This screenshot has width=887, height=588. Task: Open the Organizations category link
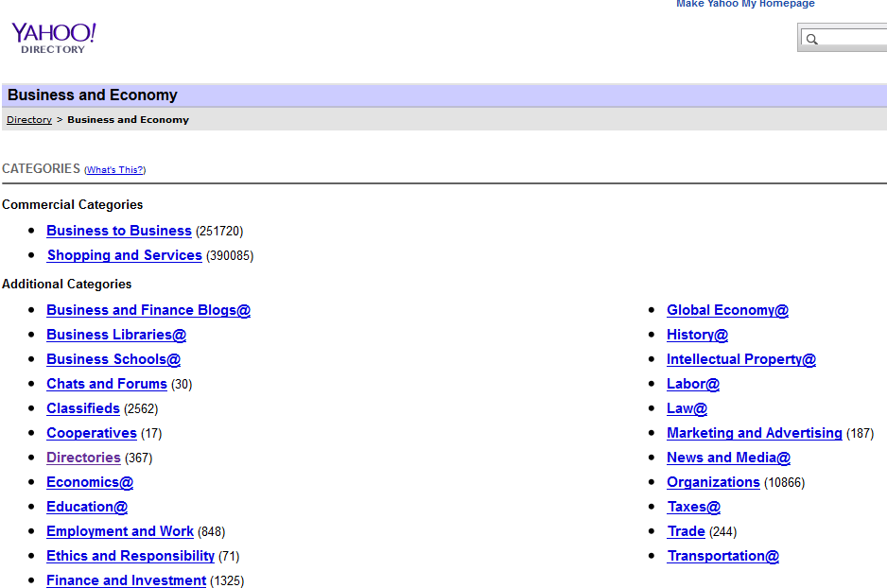pyautogui.click(x=713, y=482)
